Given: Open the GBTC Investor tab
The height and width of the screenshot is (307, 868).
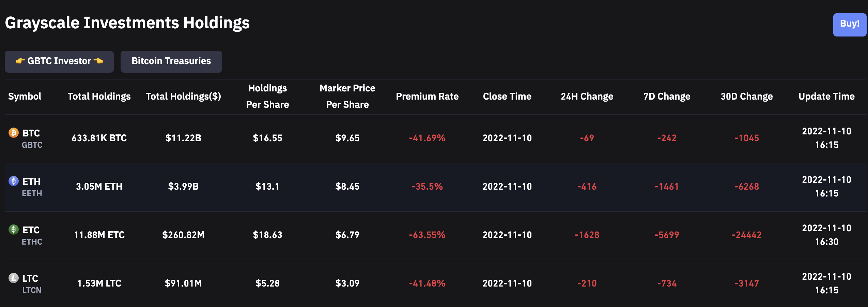Looking at the screenshot, I should pos(59,61).
